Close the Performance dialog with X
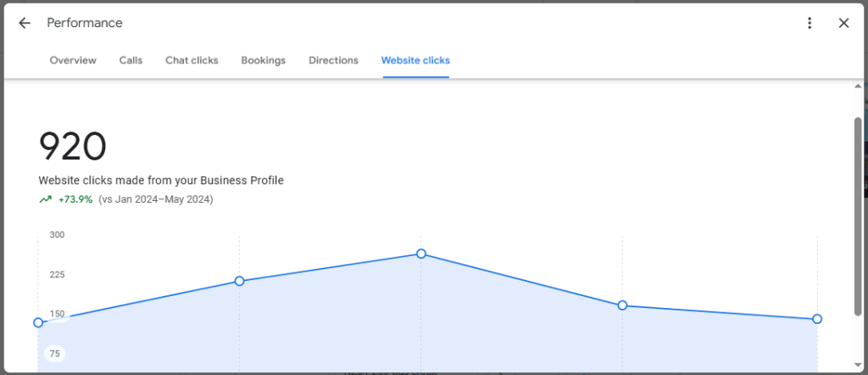868x375 pixels. pyautogui.click(x=843, y=23)
